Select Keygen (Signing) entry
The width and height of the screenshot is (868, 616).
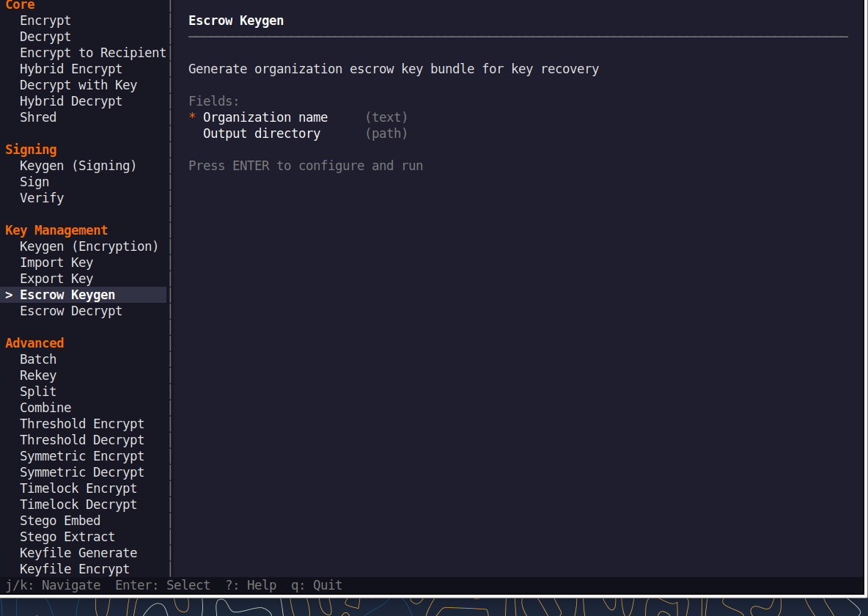point(78,166)
